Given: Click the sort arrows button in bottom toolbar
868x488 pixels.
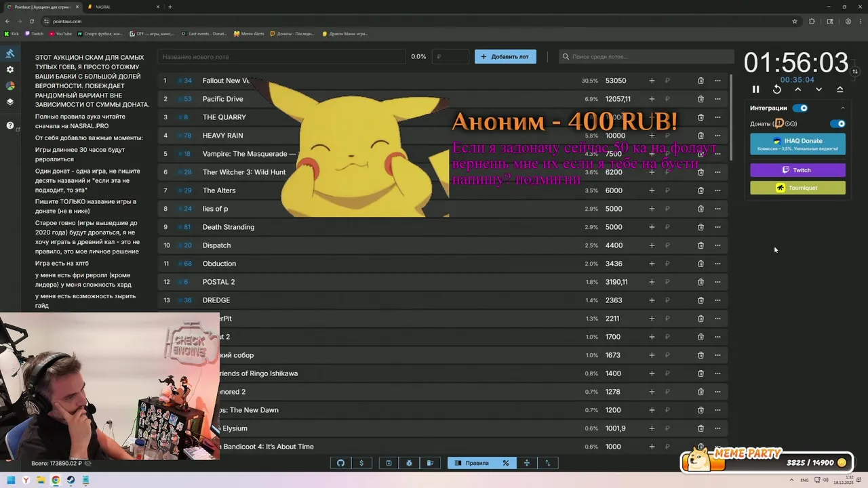Looking at the screenshot, I should pos(548,463).
